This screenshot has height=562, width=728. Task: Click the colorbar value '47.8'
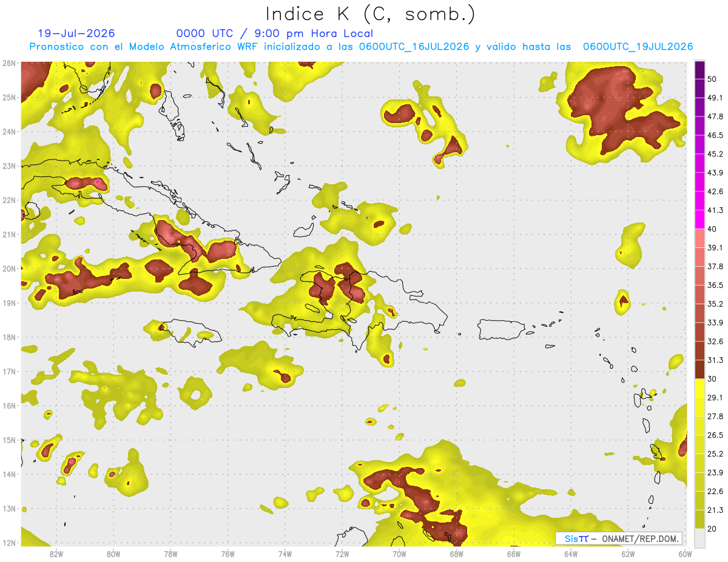click(715, 116)
